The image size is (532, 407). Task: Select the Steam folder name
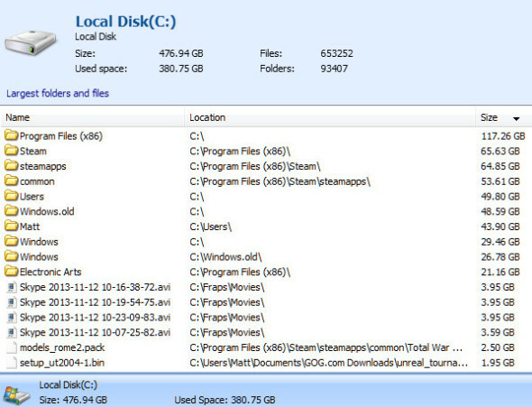[32, 151]
